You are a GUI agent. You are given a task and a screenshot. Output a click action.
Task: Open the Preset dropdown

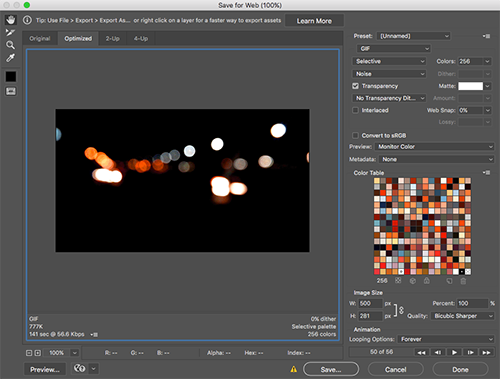pos(414,36)
